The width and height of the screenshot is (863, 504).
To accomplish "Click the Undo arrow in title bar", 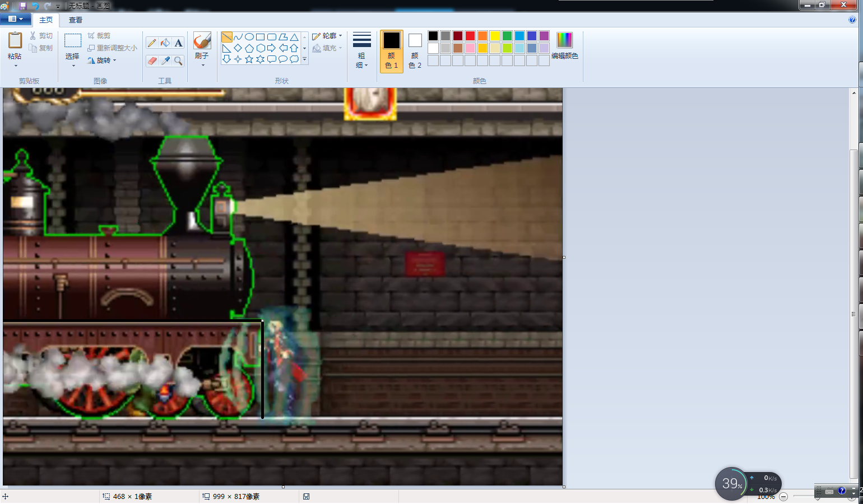I will pos(35,6).
